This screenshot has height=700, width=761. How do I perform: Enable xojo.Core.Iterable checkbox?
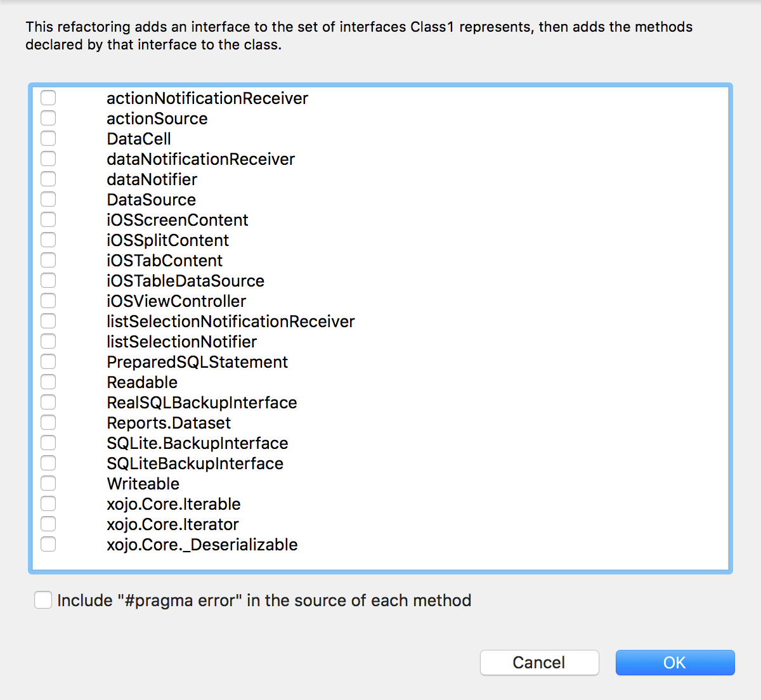tap(48, 503)
